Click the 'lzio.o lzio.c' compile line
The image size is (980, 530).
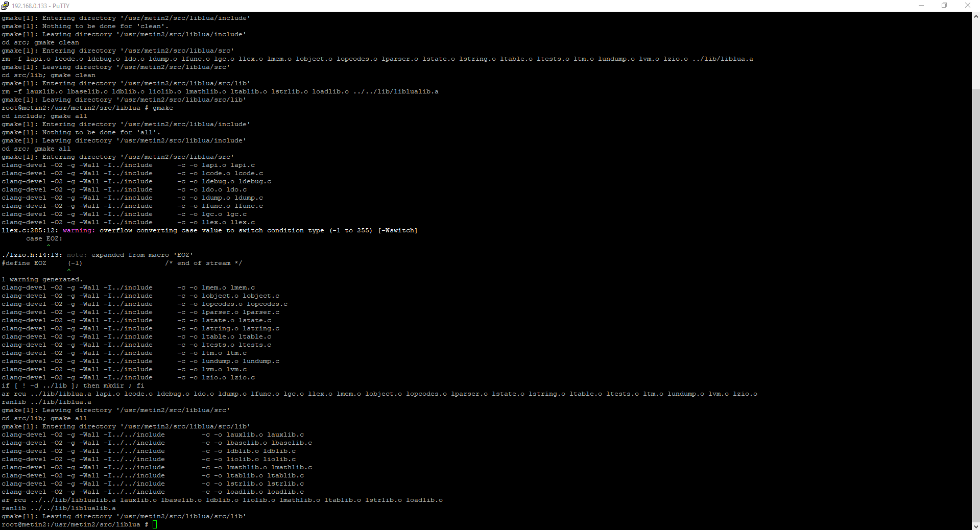[x=128, y=377]
